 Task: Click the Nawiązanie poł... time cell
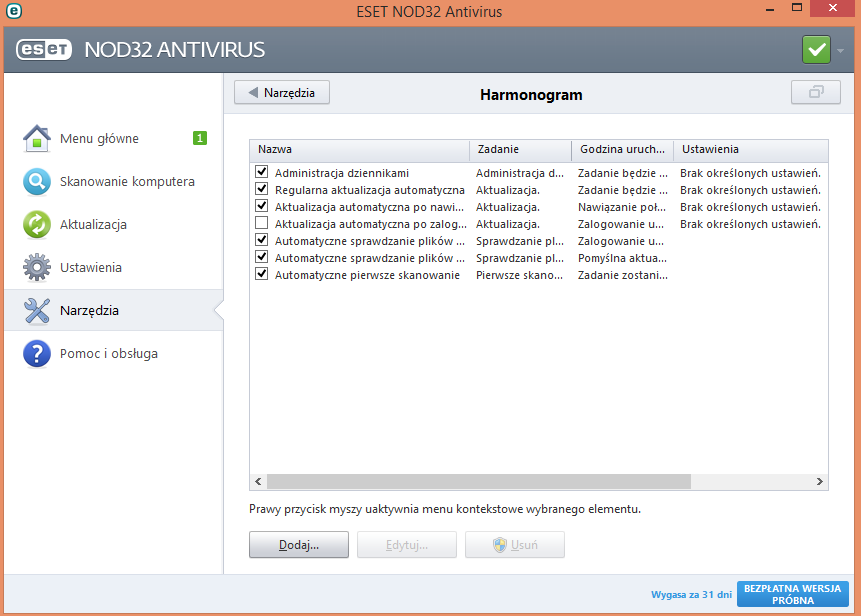pyautogui.click(x=622, y=207)
